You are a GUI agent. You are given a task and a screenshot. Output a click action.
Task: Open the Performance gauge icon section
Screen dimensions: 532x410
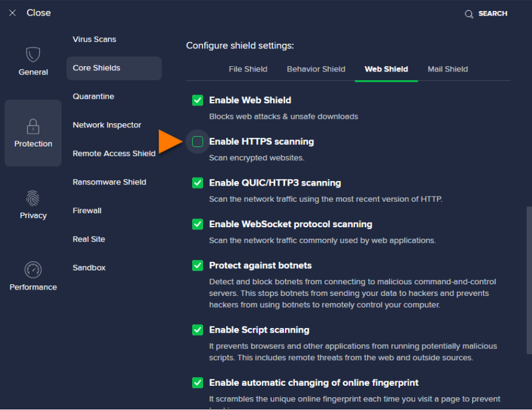33,270
